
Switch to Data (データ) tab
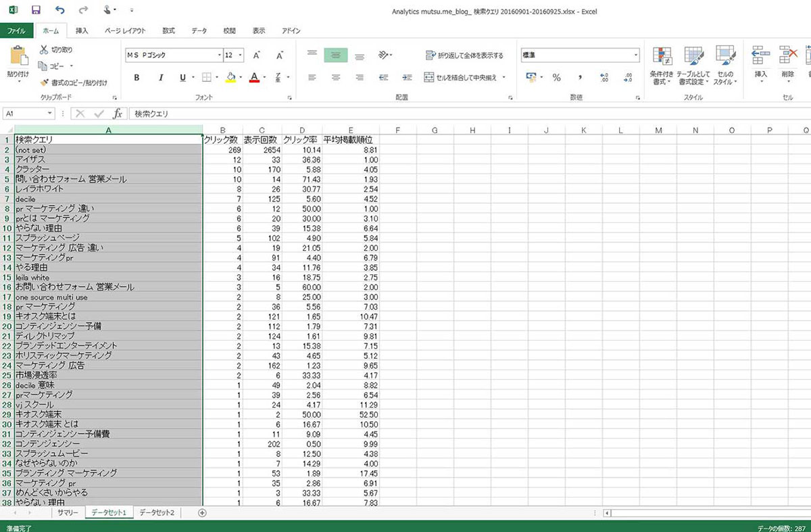[x=199, y=30]
